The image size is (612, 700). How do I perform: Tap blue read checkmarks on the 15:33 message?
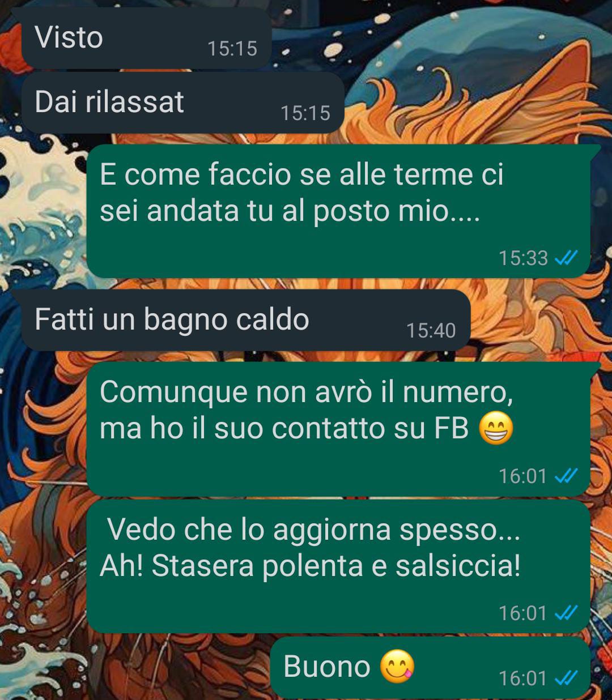(566, 259)
